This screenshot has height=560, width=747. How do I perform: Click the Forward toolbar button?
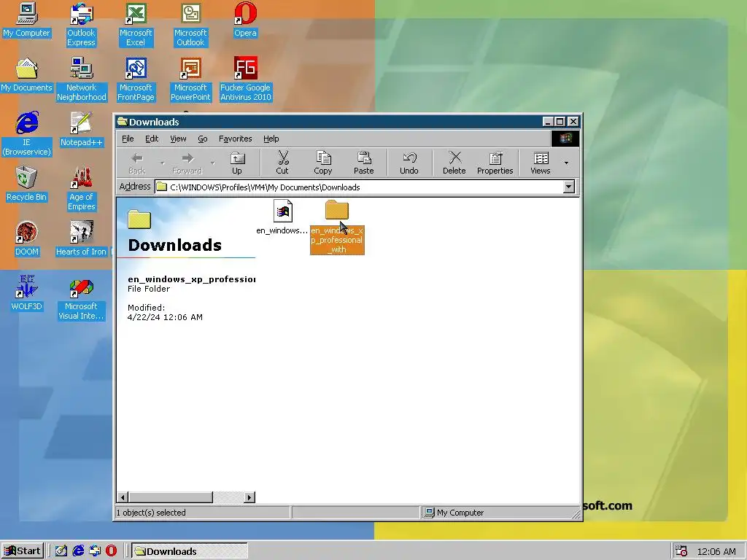coord(187,163)
